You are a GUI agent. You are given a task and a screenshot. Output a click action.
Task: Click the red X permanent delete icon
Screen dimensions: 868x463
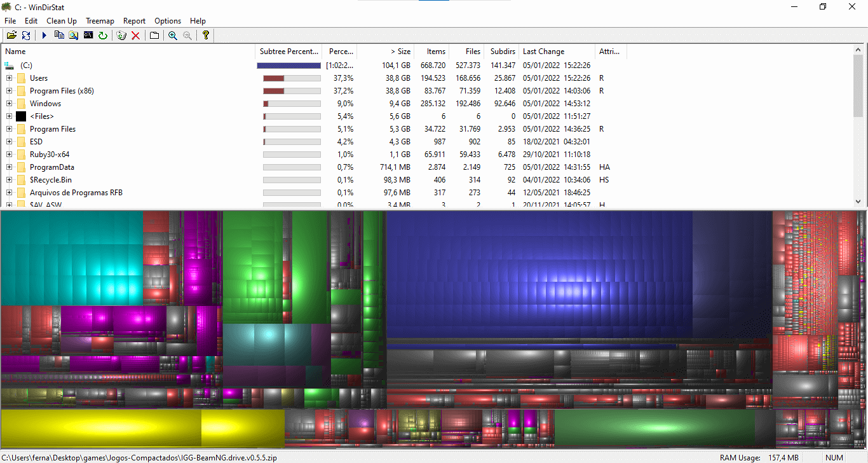tap(135, 36)
